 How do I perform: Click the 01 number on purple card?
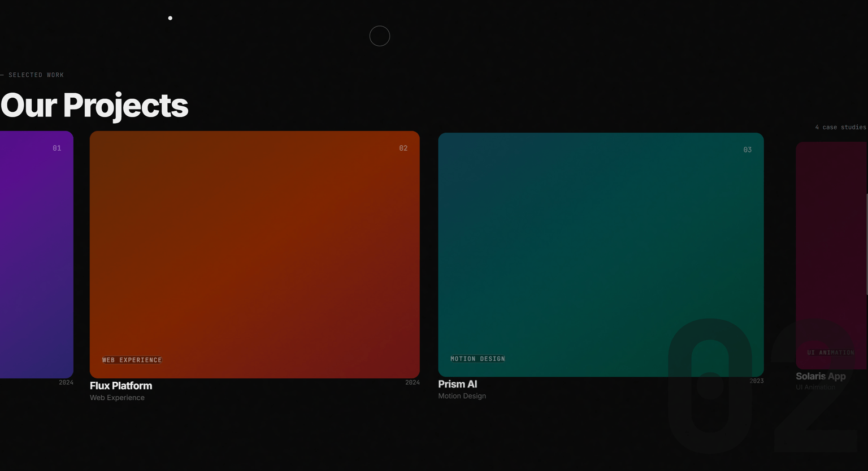click(57, 148)
